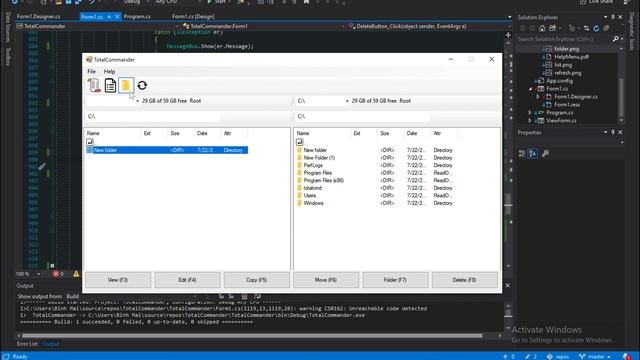Click the Output panel horizontal scrollbar
Viewport: 640px width, 360px height.
point(252,336)
